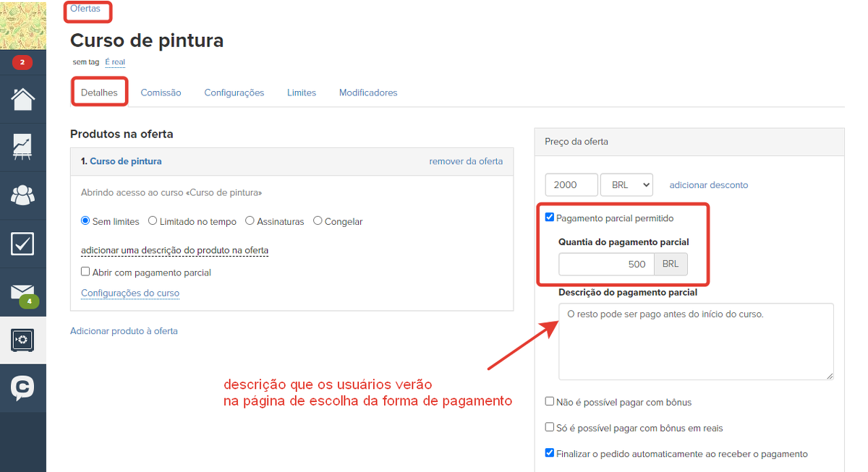868x472 pixels.
Task: Open the sales safe icon in sidebar
Action: pyautogui.click(x=23, y=340)
